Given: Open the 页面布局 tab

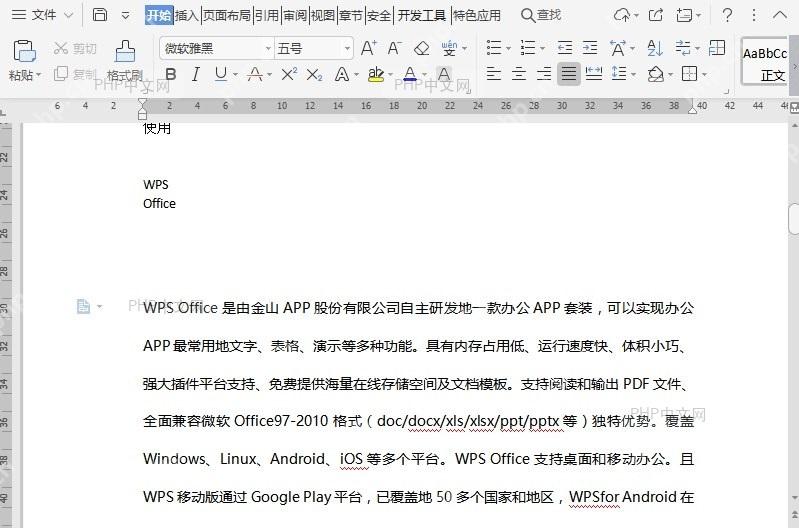Looking at the screenshot, I should [227, 15].
